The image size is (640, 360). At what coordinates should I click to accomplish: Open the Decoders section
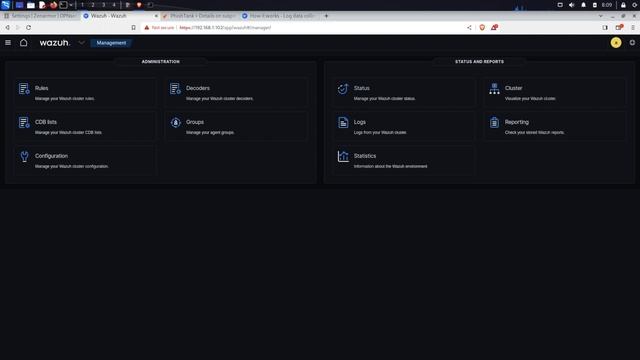click(x=198, y=88)
